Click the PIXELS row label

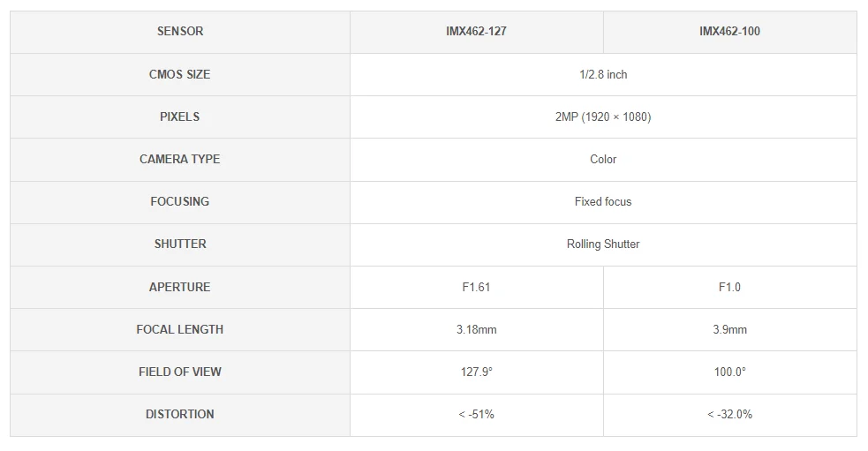pyautogui.click(x=180, y=117)
